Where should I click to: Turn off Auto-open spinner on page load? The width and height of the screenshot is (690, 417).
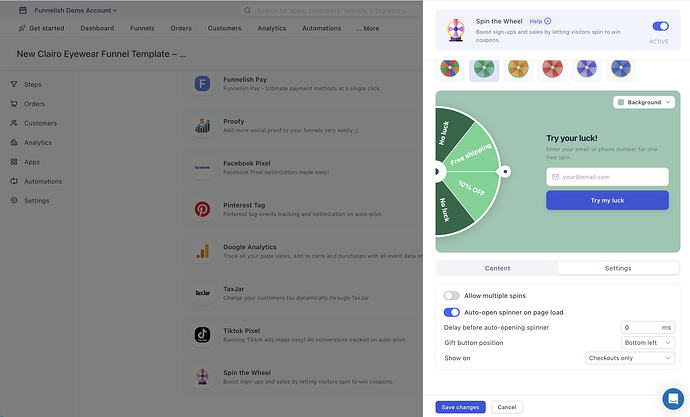click(451, 312)
